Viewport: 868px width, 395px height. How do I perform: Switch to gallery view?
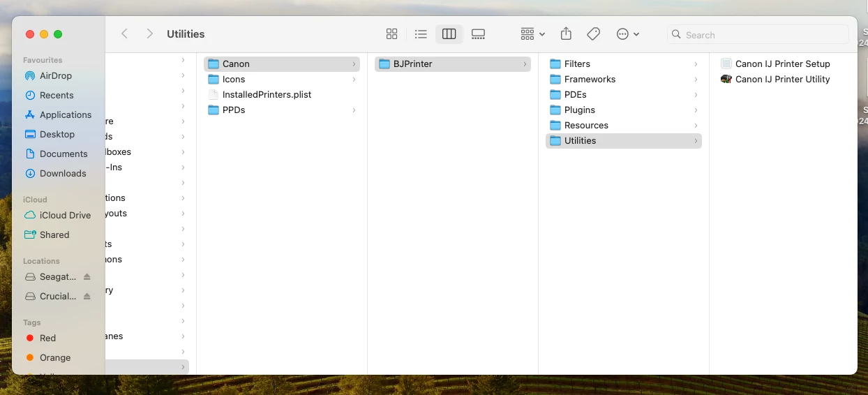tap(478, 34)
